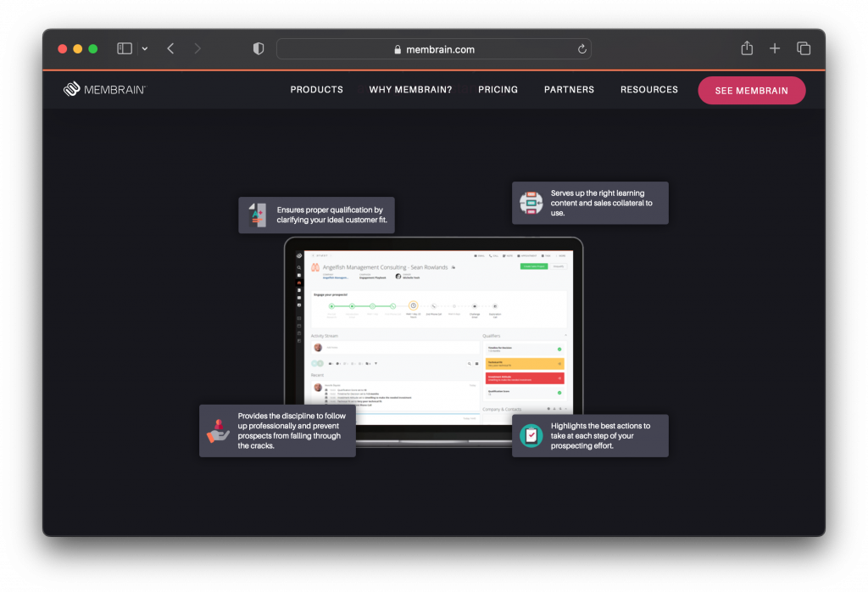Open a new tab with the plus icon
868x593 pixels.
pos(775,48)
